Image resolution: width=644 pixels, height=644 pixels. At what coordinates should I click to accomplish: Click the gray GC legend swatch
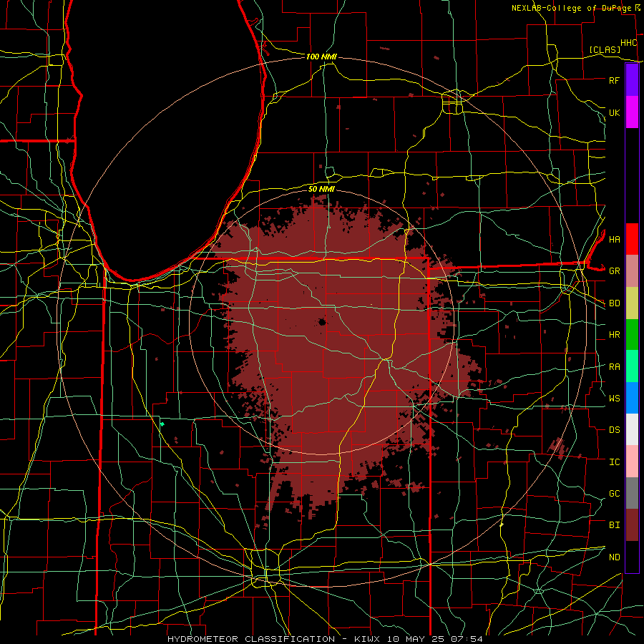(x=632, y=493)
